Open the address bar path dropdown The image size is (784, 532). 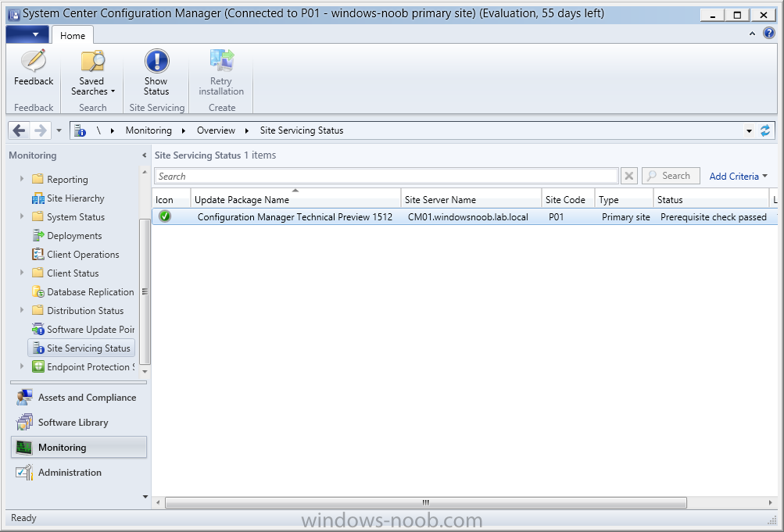(x=749, y=131)
